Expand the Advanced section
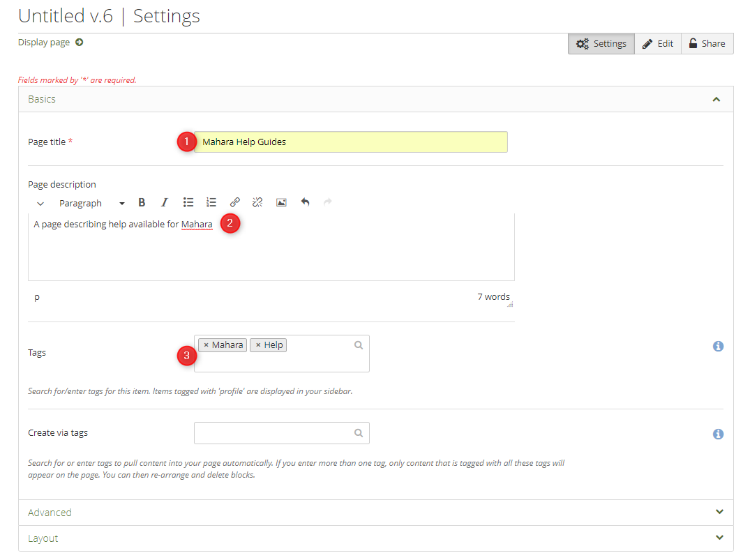The height and width of the screenshot is (560, 743). click(x=375, y=513)
